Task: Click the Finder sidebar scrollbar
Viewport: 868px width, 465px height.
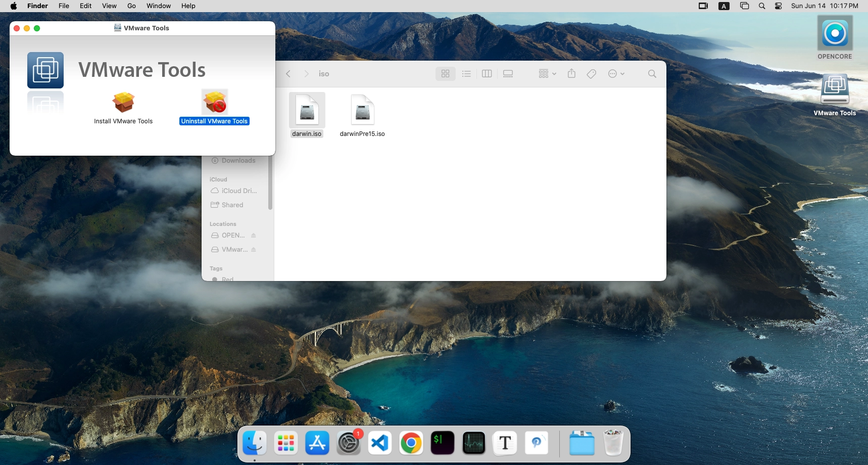Action: (270, 182)
